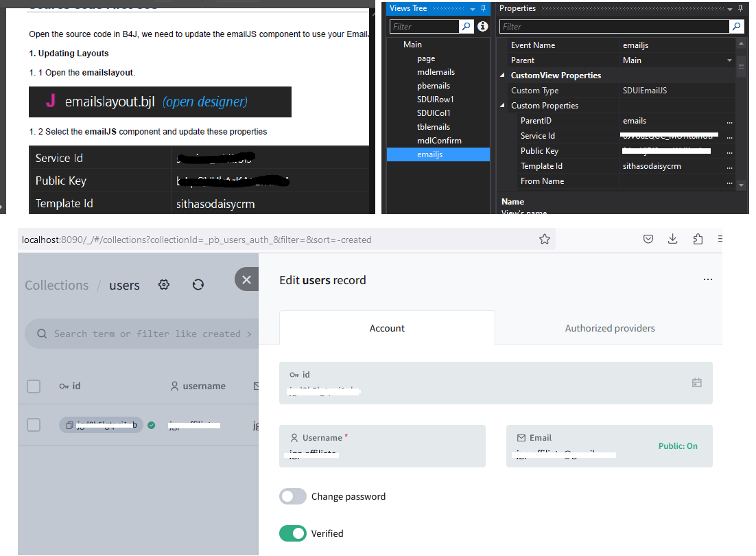Click the Properties scrollbar up arrow

point(741,44)
